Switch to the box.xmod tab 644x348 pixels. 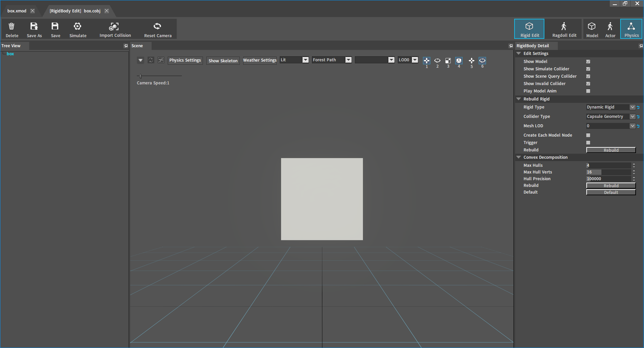click(x=17, y=11)
